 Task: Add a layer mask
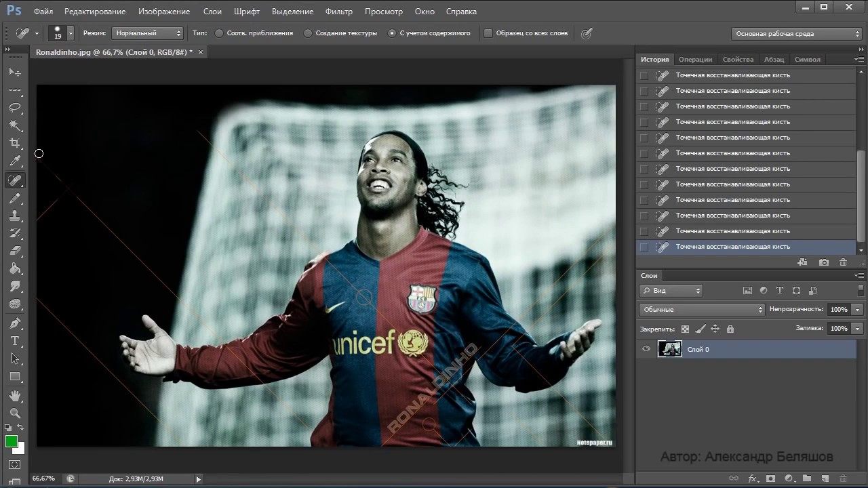(770, 479)
